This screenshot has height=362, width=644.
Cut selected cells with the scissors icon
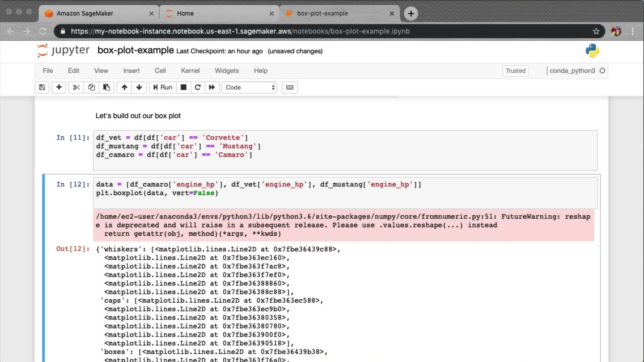(76, 87)
